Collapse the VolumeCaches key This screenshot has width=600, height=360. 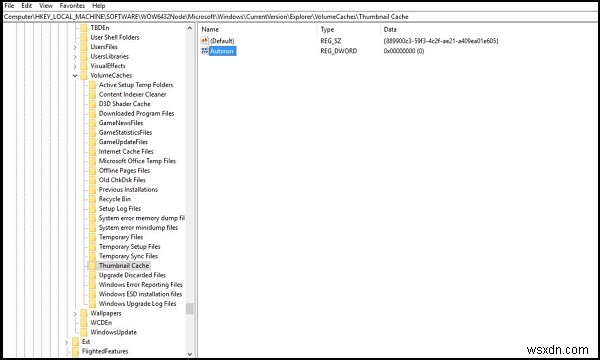pos(75,76)
